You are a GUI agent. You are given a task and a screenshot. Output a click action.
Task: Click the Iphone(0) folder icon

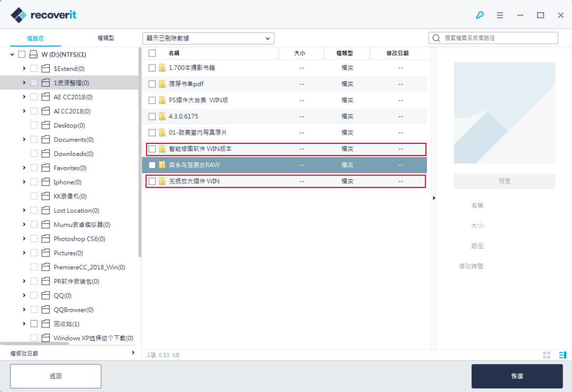click(x=46, y=182)
